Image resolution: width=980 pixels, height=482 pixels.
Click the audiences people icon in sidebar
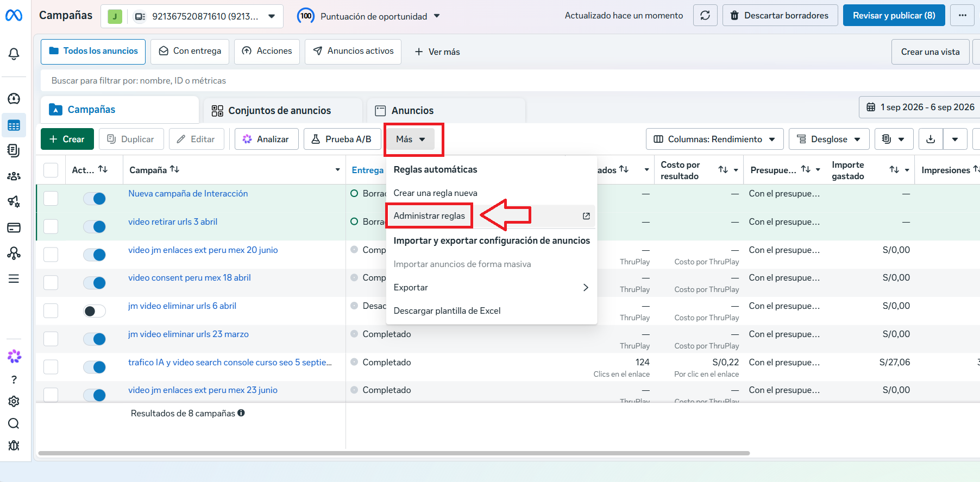tap(14, 176)
